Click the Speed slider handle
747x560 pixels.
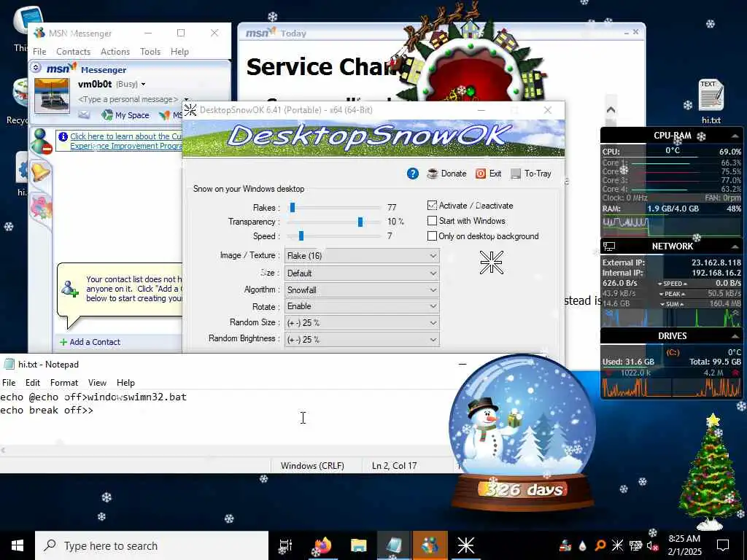(x=301, y=236)
